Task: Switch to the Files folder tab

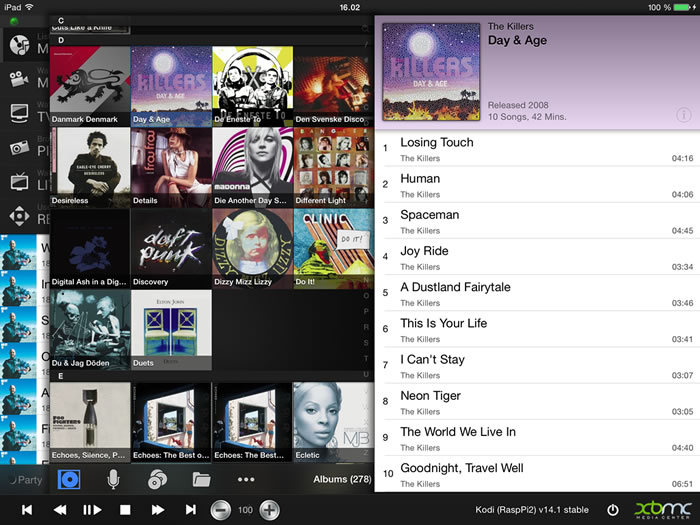Action: click(x=201, y=479)
